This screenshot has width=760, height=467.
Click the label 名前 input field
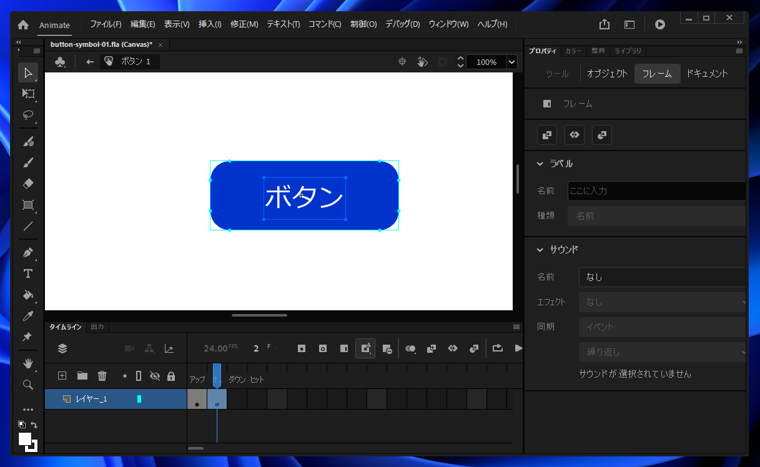656,191
